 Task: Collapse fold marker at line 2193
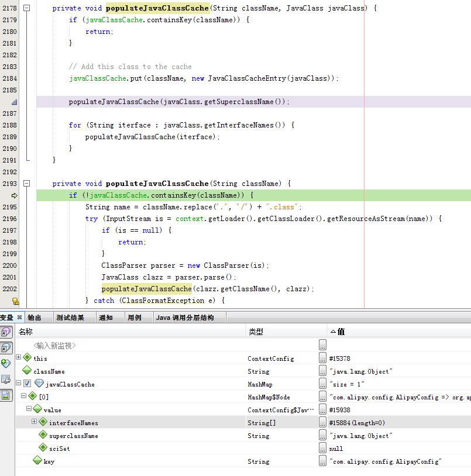27,184
